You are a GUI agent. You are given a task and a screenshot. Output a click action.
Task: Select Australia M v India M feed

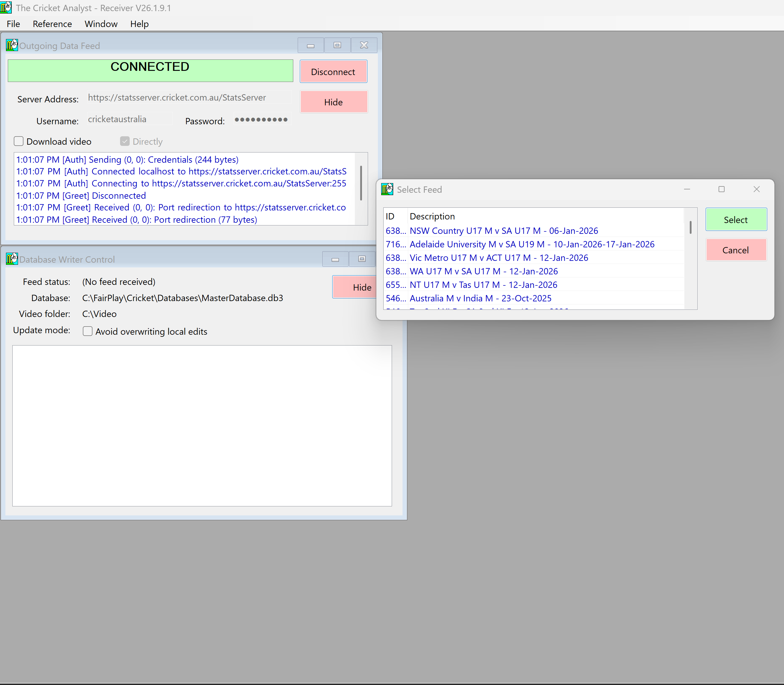(x=534, y=298)
